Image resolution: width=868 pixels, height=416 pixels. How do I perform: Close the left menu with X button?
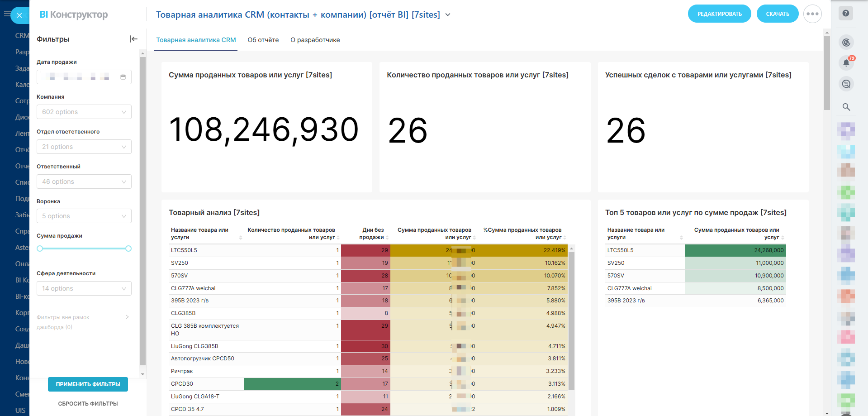[x=19, y=15]
